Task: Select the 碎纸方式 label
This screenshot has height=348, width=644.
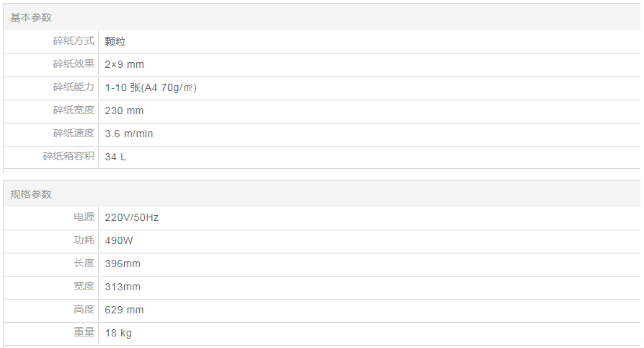Action: click(x=74, y=41)
